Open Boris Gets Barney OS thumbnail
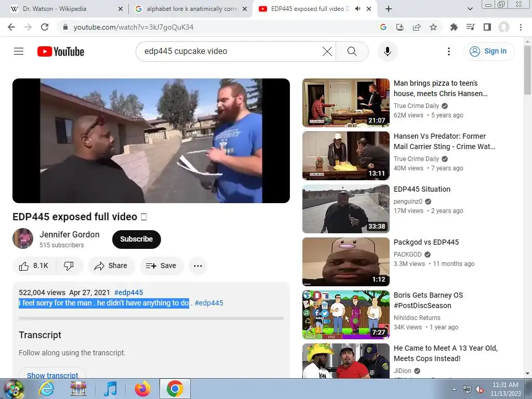This screenshot has width=532, height=399. [x=345, y=314]
